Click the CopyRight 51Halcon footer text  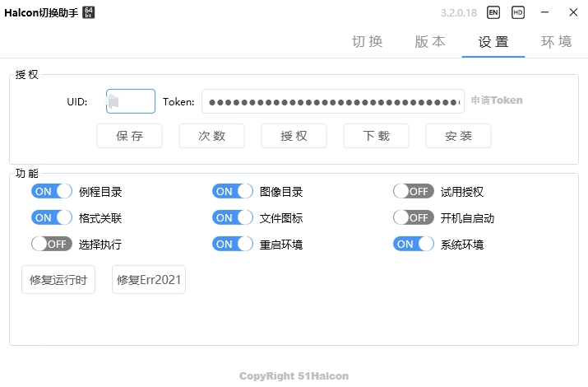pyautogui.click(x=294, y=375)
